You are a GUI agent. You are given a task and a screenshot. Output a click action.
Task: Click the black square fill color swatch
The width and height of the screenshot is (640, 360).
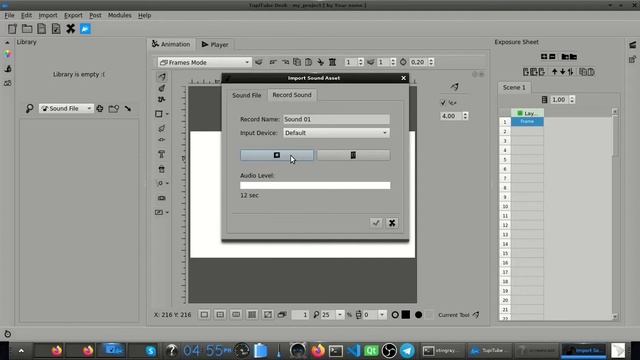[x=406, y=315]
